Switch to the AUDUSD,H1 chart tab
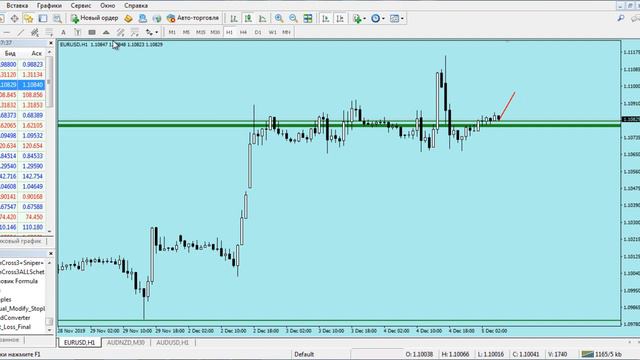 coord(172,342)
